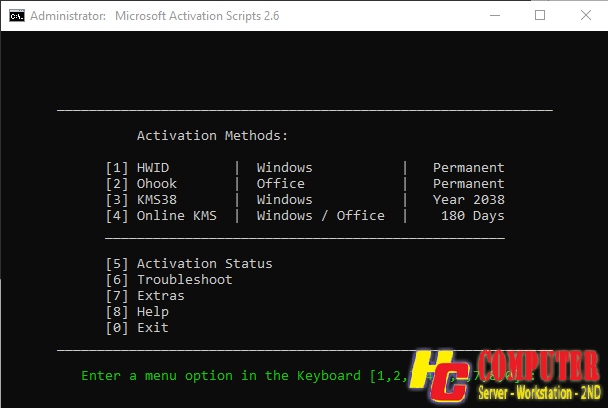Viewport: 608px width, 408px height.
Task: Click the Year 2038 validity text
Action: click(469, 200)
